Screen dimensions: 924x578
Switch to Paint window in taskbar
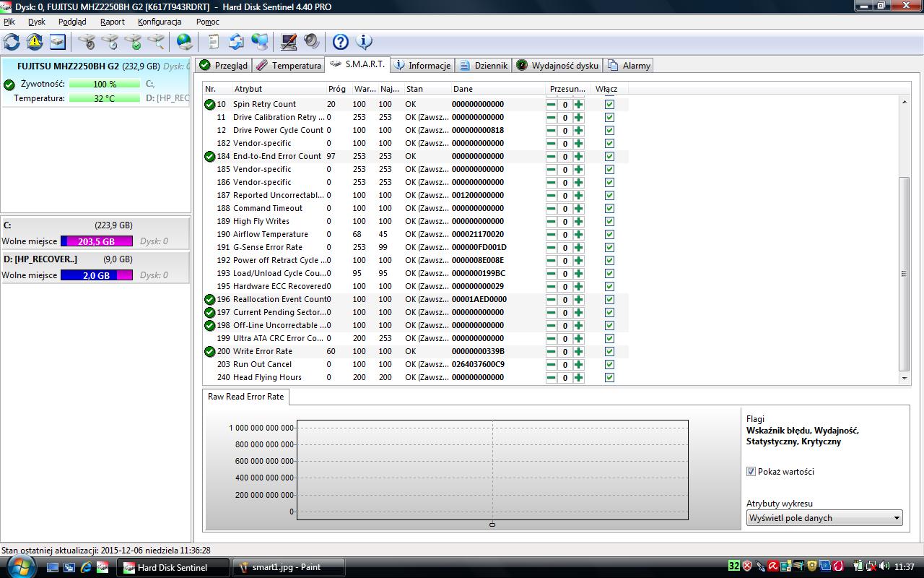click(289, 567)
